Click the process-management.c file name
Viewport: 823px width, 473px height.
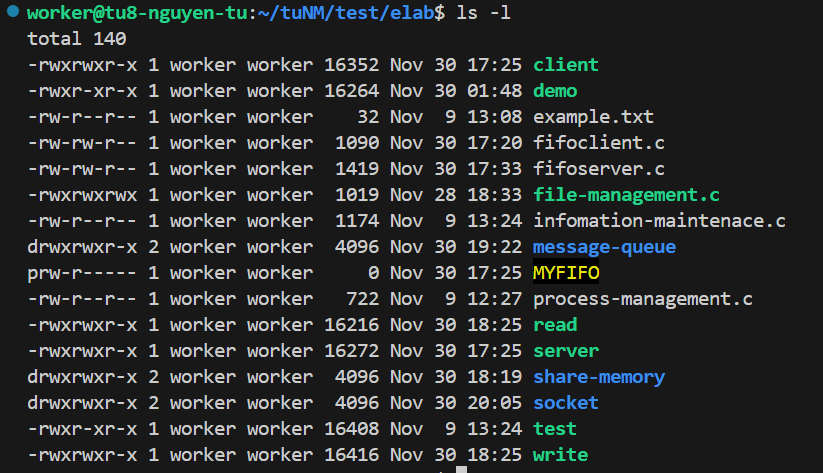click(x=642, y=299)
